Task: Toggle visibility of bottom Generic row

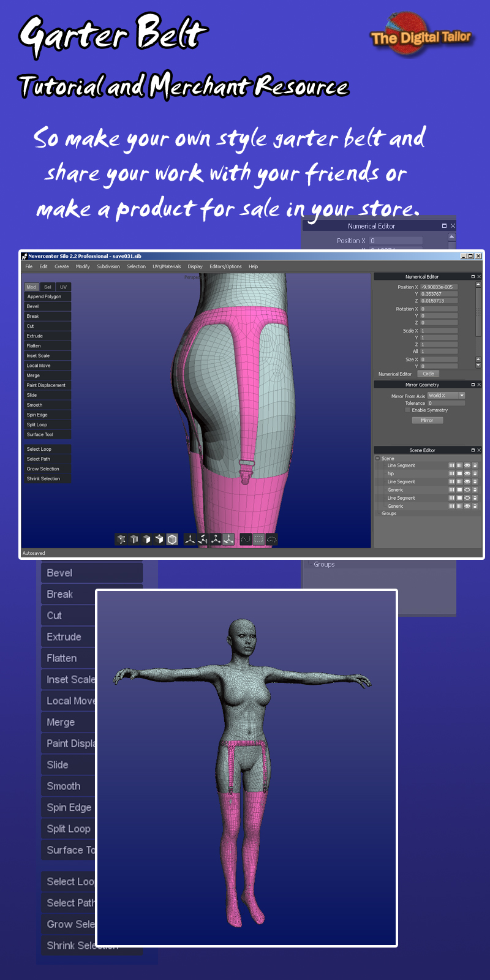Action: [467, 506]
